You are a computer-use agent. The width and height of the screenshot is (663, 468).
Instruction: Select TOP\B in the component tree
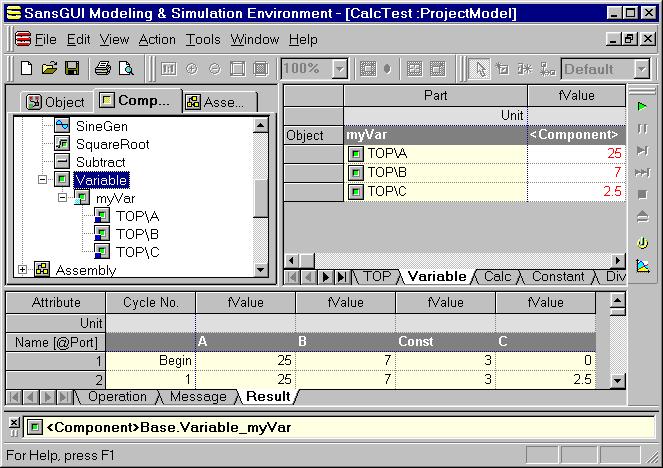tap(137, 234)
